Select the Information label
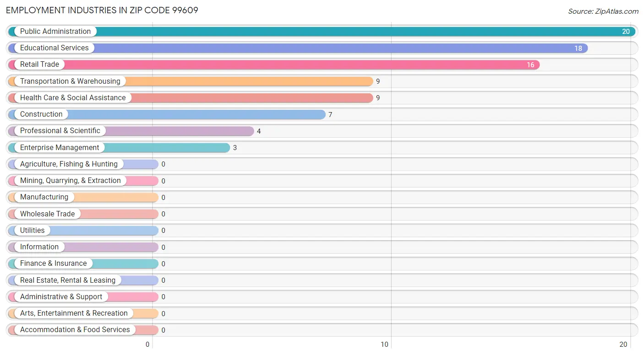Viewport: 644px width, 355px height. [39, 247]
